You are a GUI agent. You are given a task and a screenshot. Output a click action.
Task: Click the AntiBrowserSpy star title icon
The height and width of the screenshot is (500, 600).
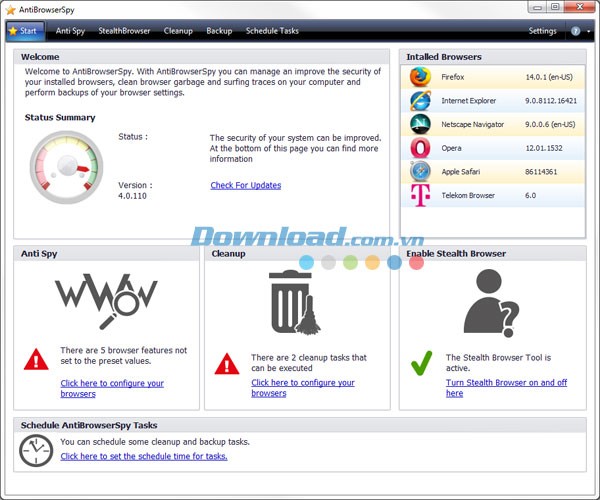(10, 10)
